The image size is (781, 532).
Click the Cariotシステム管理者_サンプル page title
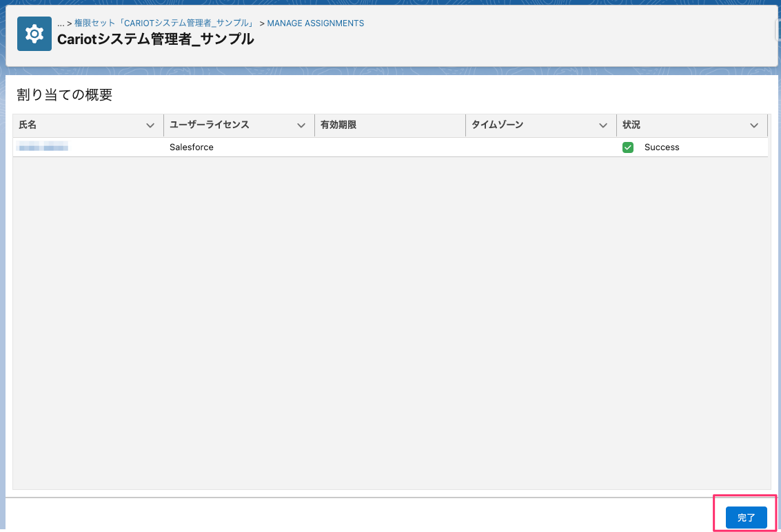point(155,39)
